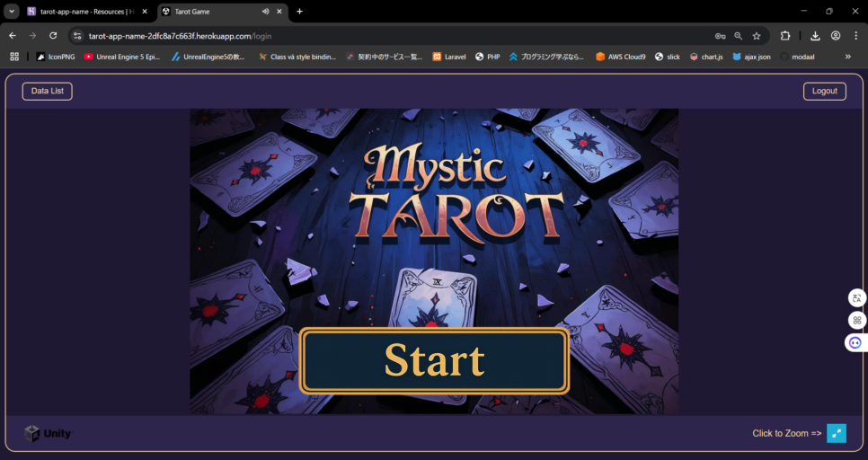Open the tab search dropdown

coord(11,12)
